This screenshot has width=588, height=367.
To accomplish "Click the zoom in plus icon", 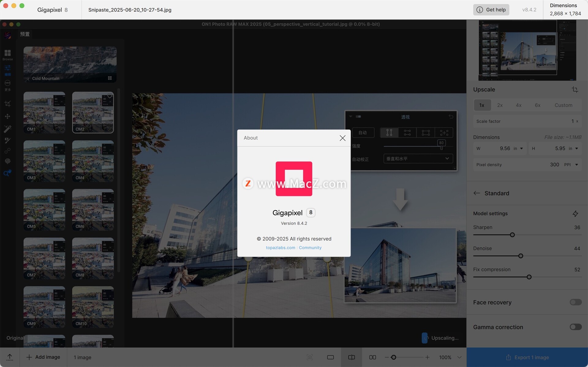I will (x=427, y=358).
